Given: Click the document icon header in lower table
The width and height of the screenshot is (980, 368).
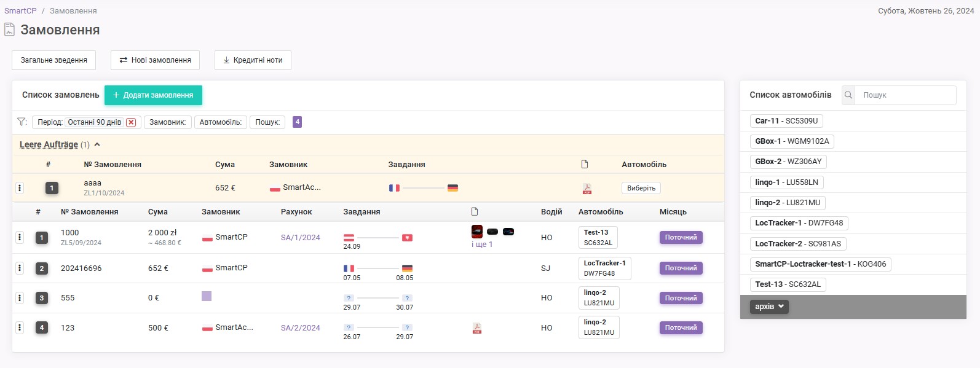Looking at the screenshot, I should [475, 211].
